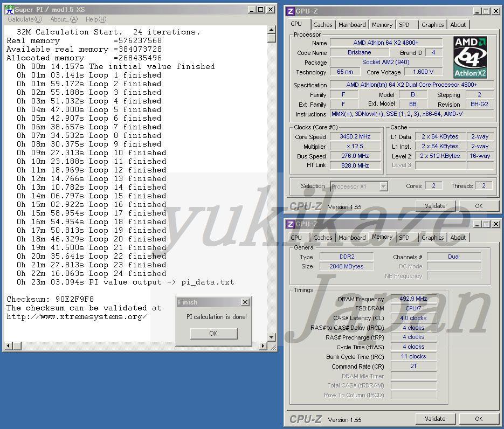504x429 pixels.
Task: Switch to Graphics tab in bottom CPU-Z window
Action: click(x=433, y=238)
